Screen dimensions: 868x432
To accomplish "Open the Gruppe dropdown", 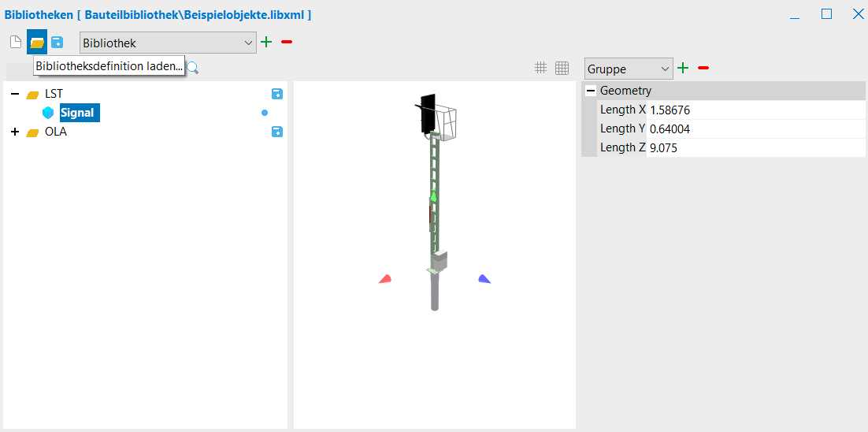I will (x=629, y=69).
